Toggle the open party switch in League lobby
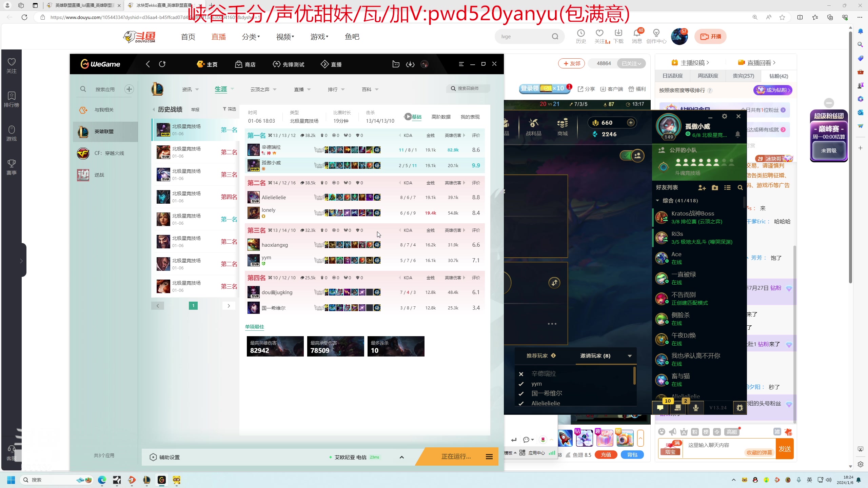The image size is (868, 488). pos(632,156)
